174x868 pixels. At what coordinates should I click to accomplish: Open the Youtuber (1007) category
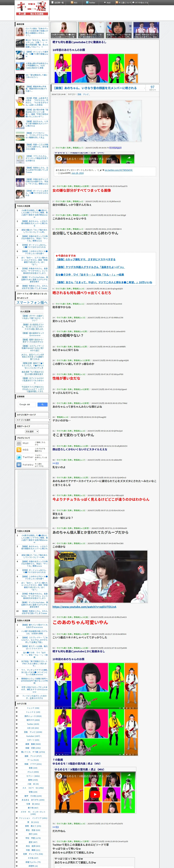tap(33, 736)
